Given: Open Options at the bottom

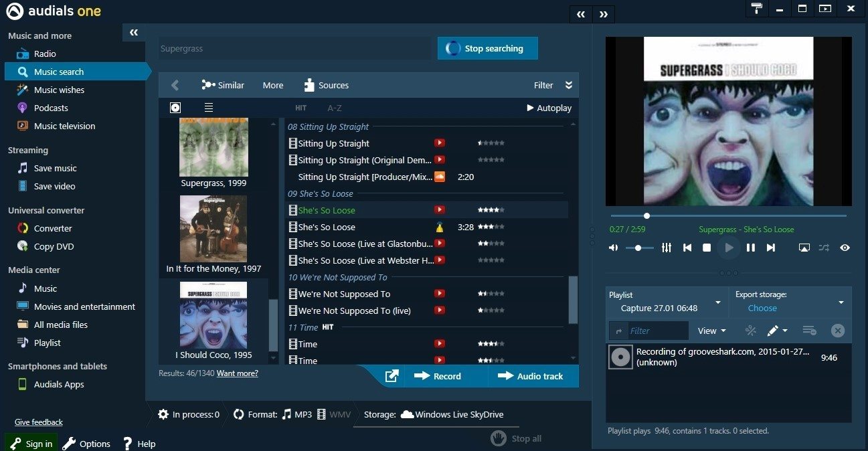Looking at the screenshot, I should (x=86, y=444).
